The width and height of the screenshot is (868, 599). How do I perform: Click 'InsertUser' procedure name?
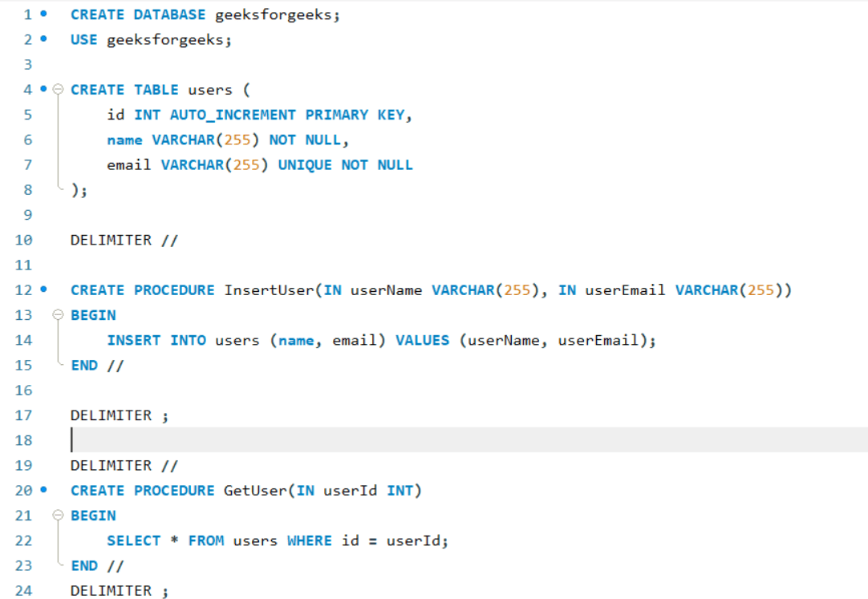[x=269, y=289]
